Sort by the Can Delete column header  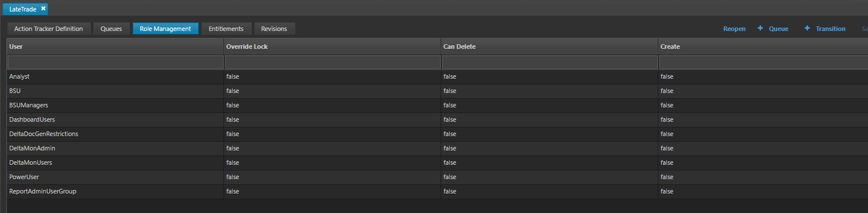549,46
